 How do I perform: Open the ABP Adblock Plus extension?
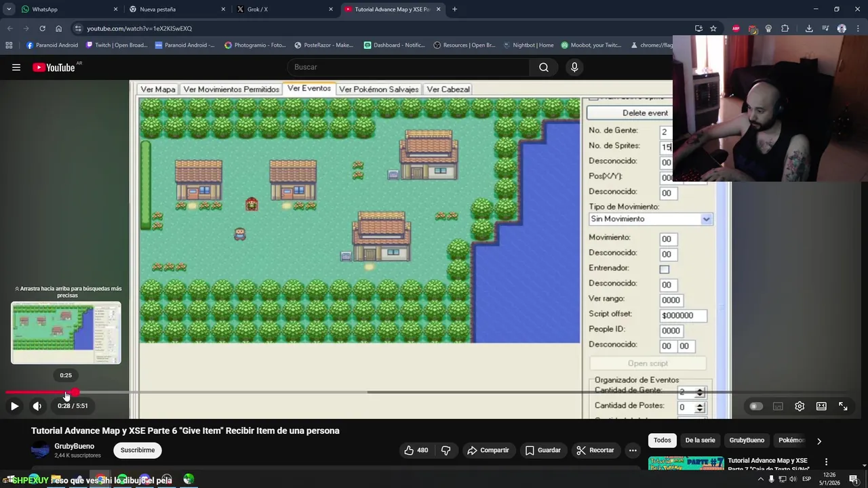click(736, 28)
